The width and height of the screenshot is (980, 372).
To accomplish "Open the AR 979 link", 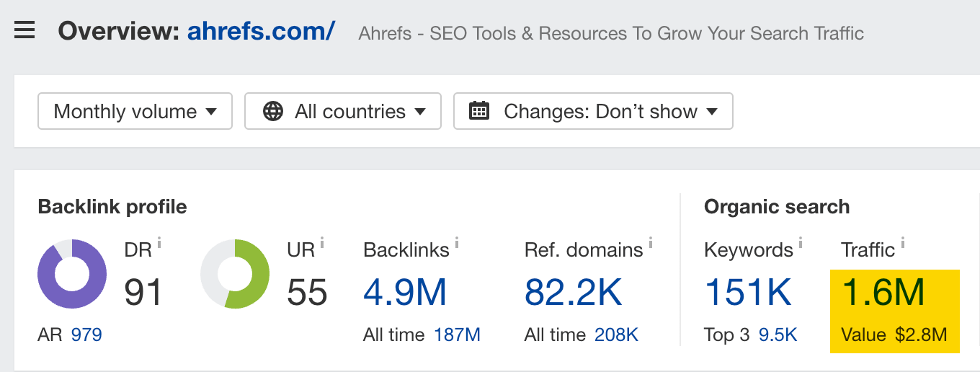I will click(x=86, y=335).
